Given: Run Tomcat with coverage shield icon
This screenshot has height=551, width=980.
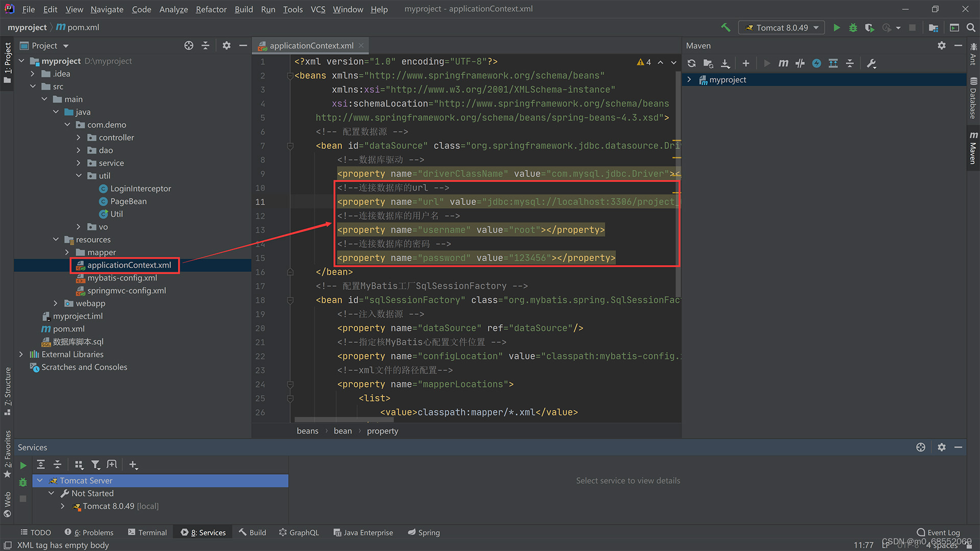Looking at the screenshot, I should 870,28.
